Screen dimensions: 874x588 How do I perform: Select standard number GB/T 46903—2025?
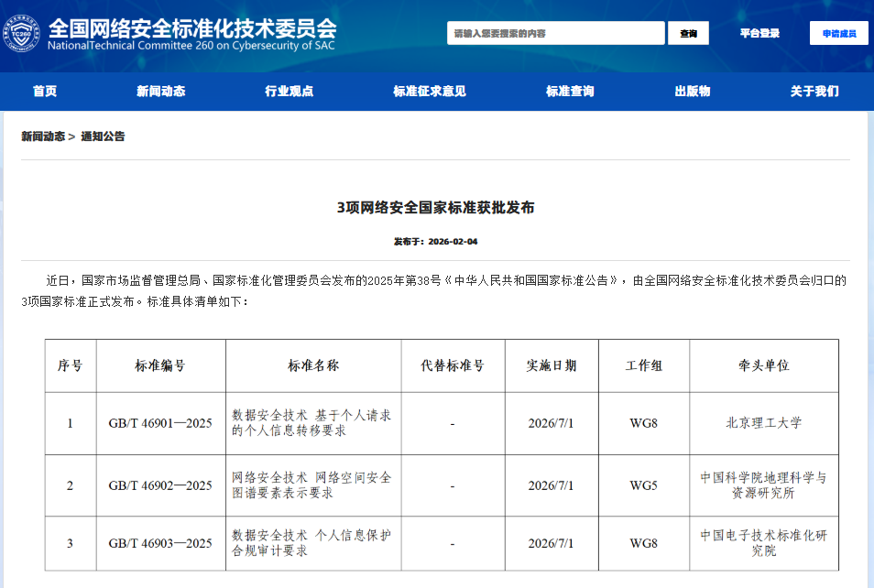pyautogui.click(x=161, y=543)
